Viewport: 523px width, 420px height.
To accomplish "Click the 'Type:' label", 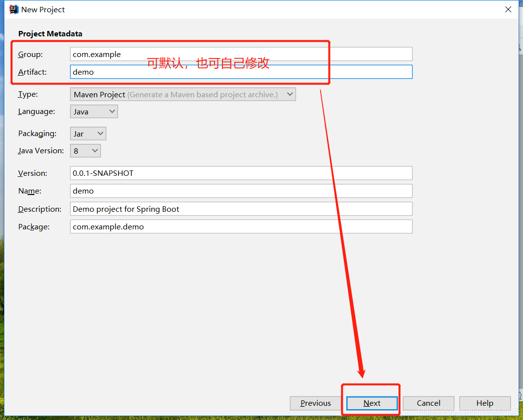I will [28, 94].
